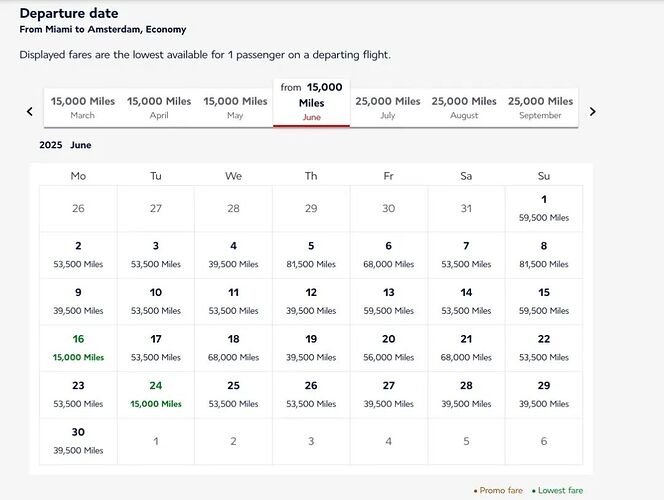Pick June 16 lowest fare date
This screenshot has width=664, height=500.
78,348
